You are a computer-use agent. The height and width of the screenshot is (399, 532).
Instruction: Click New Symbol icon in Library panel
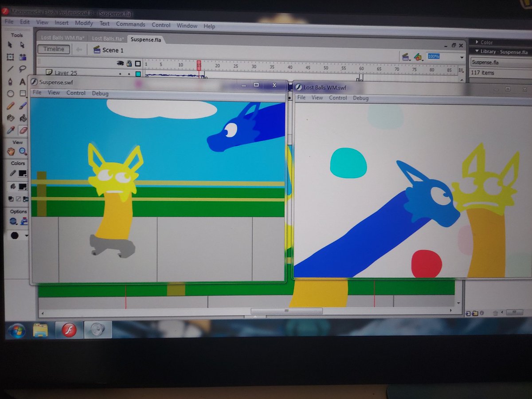tap(468, 313)
